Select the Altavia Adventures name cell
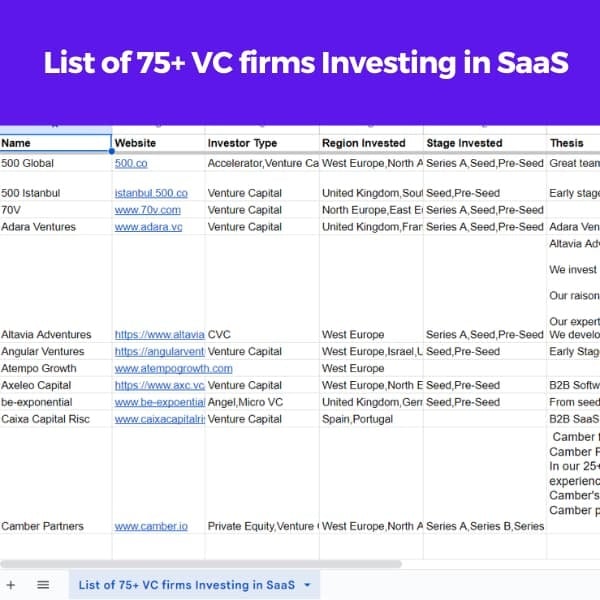The height and width of the screenshot is (600, 600). pos(46,335)
